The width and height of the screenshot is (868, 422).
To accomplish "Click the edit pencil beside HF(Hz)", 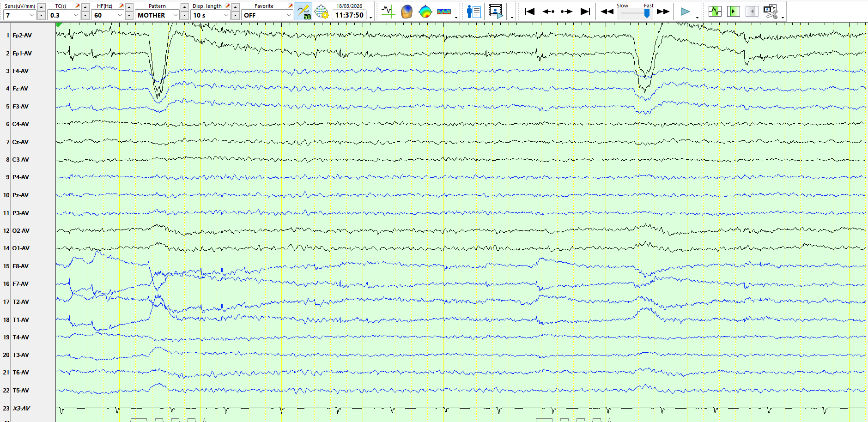I will tap(121, 6).
